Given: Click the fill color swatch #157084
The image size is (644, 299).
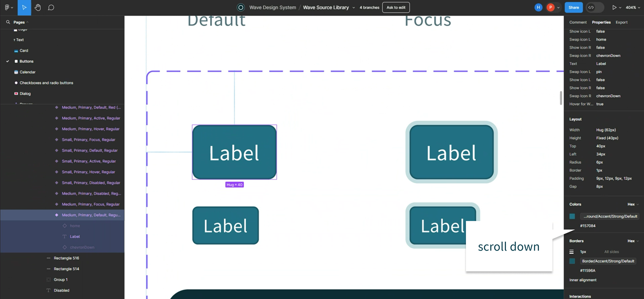Looking at the screenshot, I should coord(572,217).
